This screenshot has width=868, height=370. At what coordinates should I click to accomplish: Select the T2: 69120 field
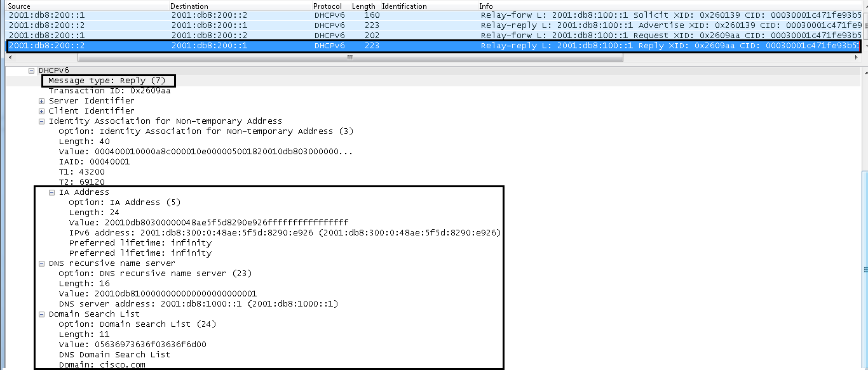tap(81, 182)
